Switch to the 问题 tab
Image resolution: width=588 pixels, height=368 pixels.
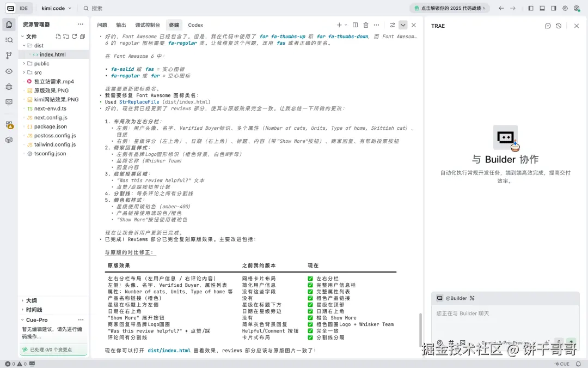(x=102, y=25)
